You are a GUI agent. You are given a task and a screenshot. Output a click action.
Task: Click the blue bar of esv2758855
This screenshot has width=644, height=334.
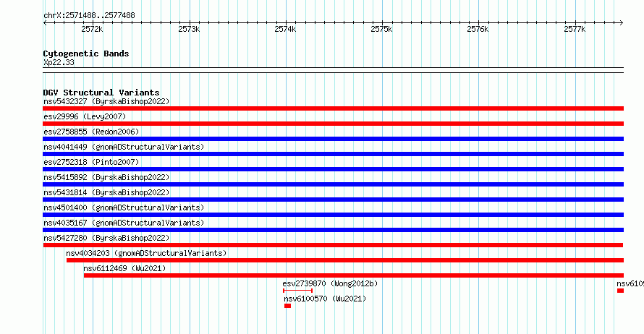click(x=333, y=139)
